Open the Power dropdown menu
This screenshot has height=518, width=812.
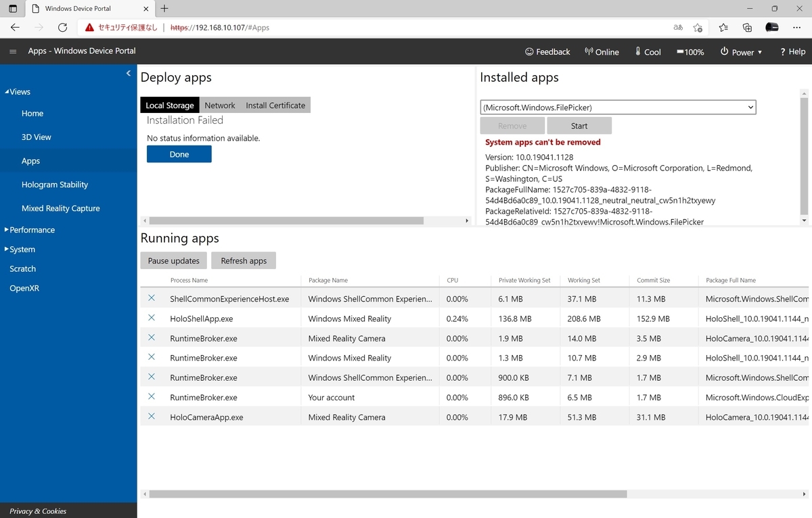tap(741, 51)
